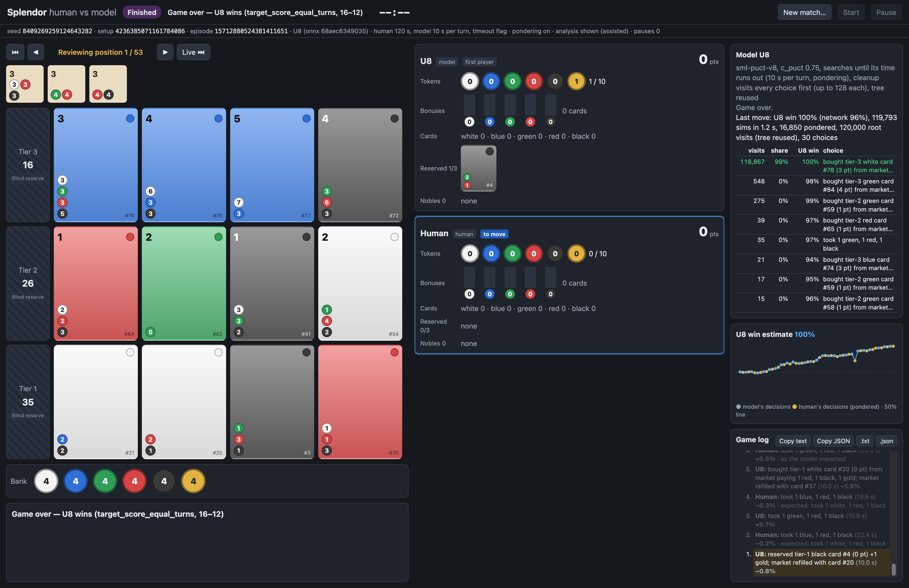Click game log entry 1 reserved card #4

[x=821, y=562]
